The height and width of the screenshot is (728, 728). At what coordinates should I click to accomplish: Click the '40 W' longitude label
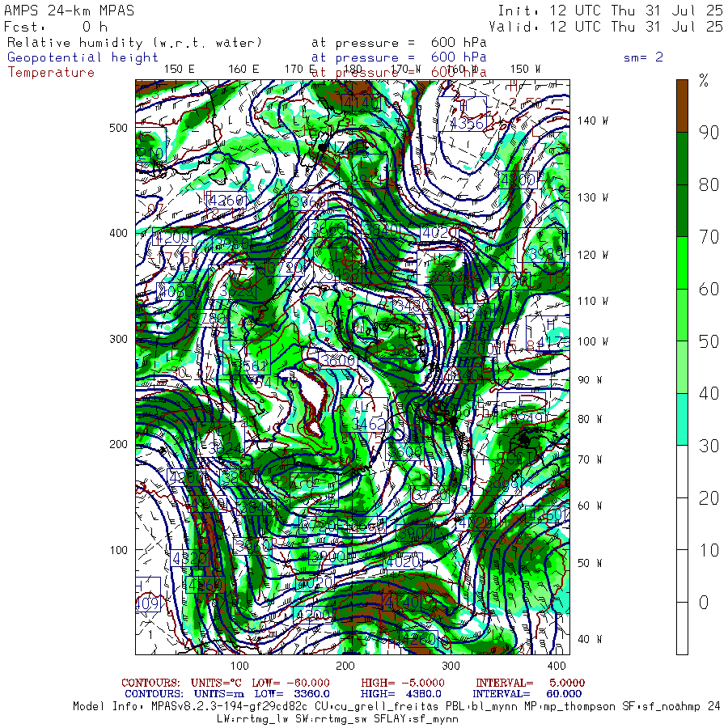point(590,639)
